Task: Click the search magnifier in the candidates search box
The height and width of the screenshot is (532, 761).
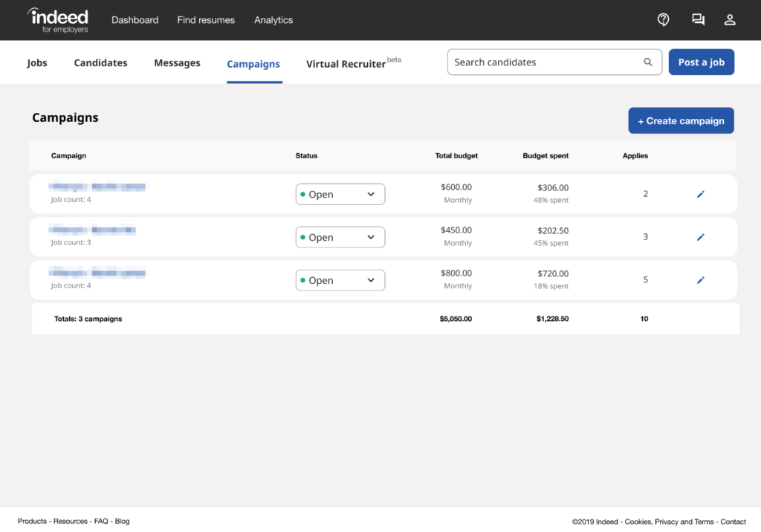Action: pyautogui.click(x=647, y=62)
